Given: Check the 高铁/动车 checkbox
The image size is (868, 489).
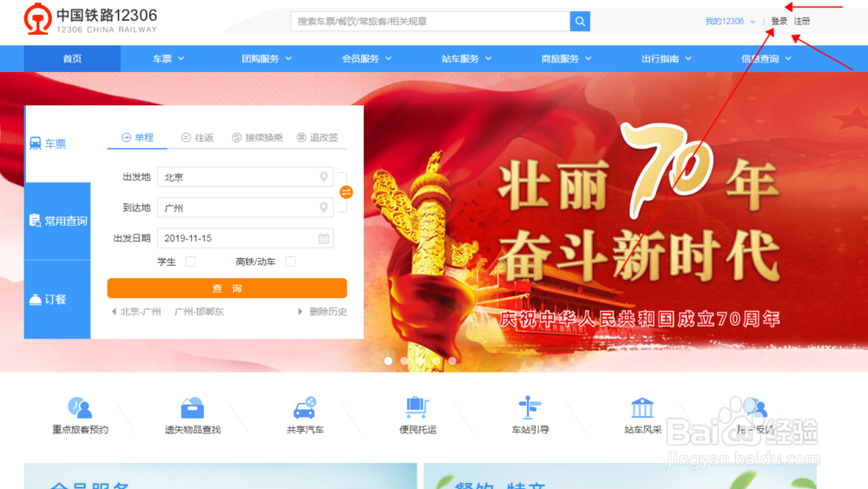Looking at the screenshot, I should click(x=290, y=261).
